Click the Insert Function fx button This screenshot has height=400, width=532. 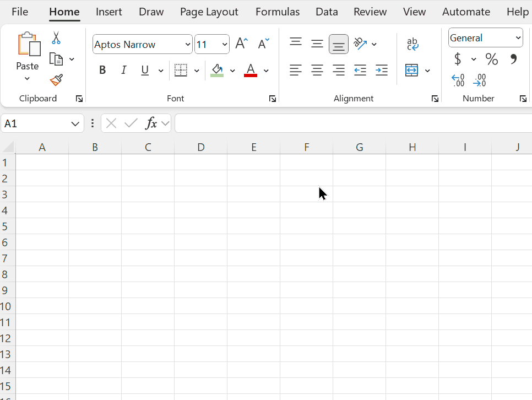(151, 123)
